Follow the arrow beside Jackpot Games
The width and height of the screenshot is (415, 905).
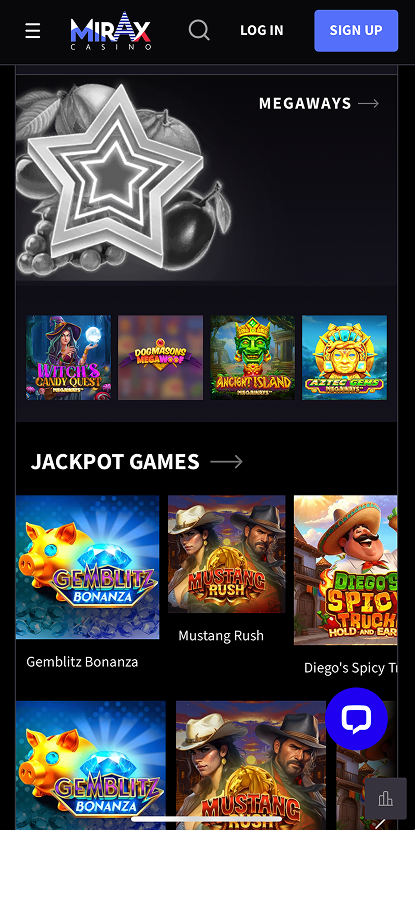click(226, 462)
